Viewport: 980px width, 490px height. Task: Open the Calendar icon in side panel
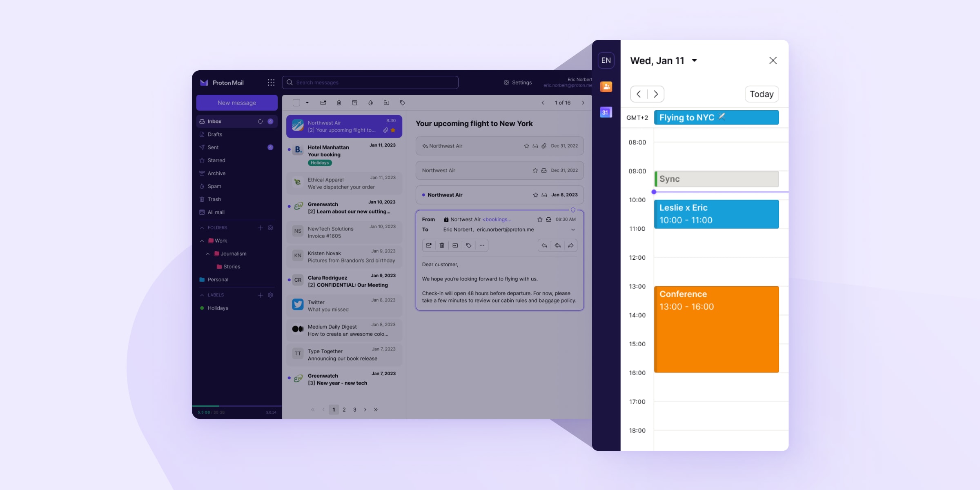[x=606, y=112]
